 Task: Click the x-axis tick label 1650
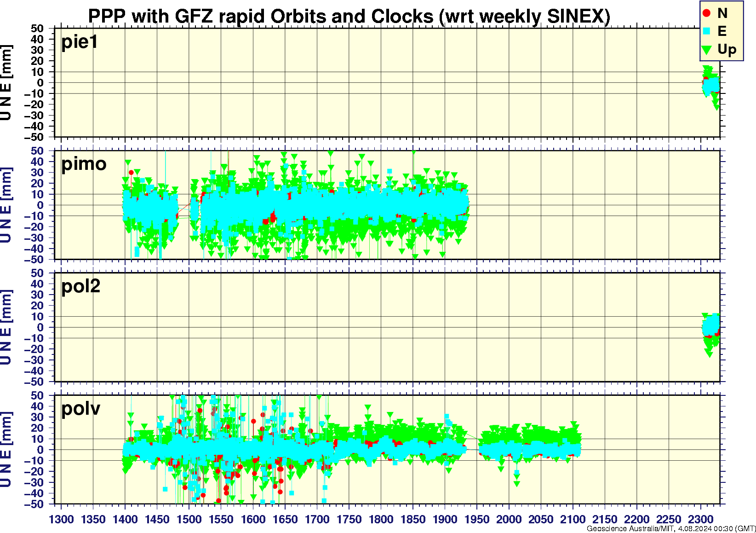pos(285,519)
